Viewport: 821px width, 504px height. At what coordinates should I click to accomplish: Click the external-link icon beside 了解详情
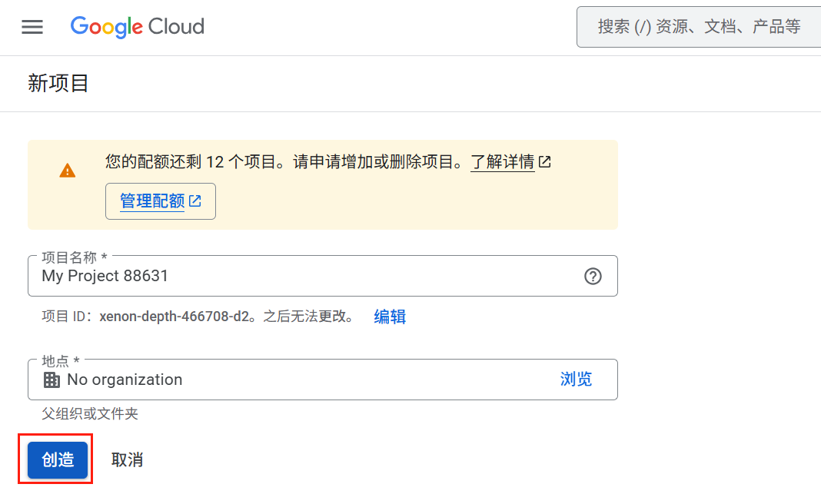(x=545, y=162)
